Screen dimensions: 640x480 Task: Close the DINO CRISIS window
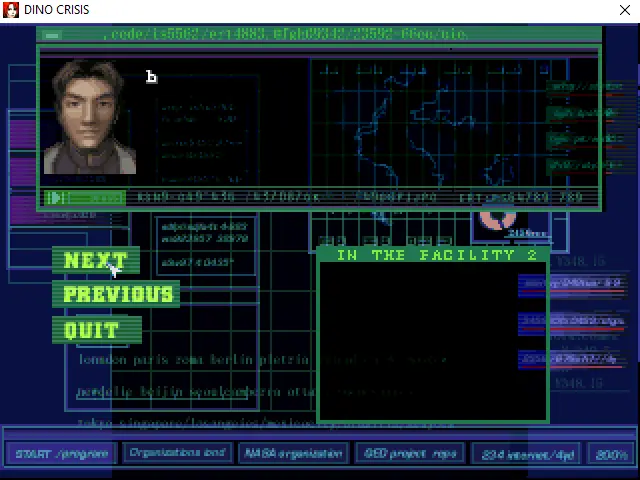(x=624, y=10)
